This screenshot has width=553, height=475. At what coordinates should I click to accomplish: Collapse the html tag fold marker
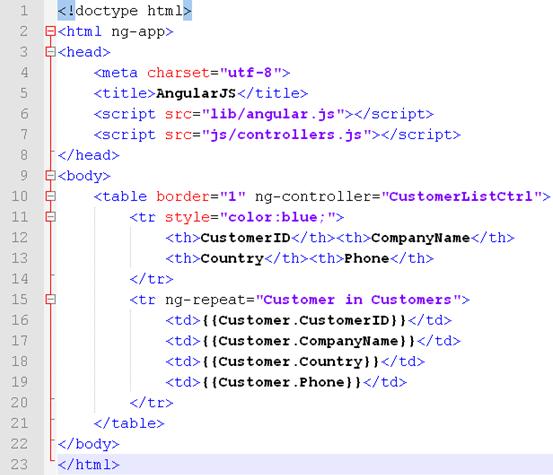[x=51, y=31]
